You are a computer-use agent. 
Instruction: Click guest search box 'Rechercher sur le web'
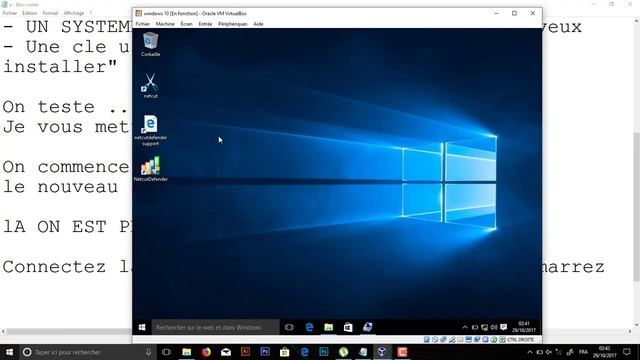[x=216, y=327]
